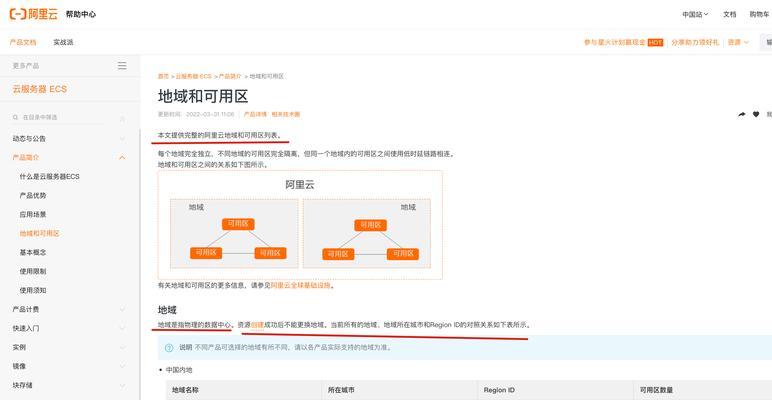Open 使用须知 in the sidebar

[33, 290]
